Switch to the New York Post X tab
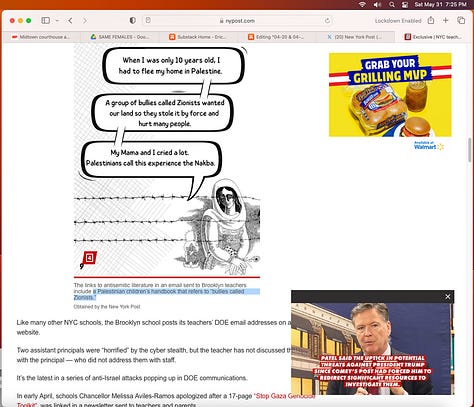Viewport: 474px width, 407px height. [355, 37]
